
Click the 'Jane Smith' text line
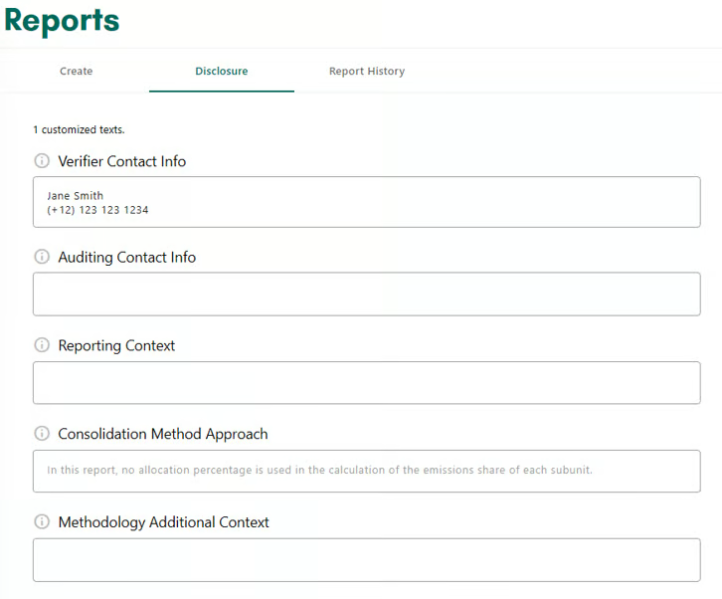75,196
